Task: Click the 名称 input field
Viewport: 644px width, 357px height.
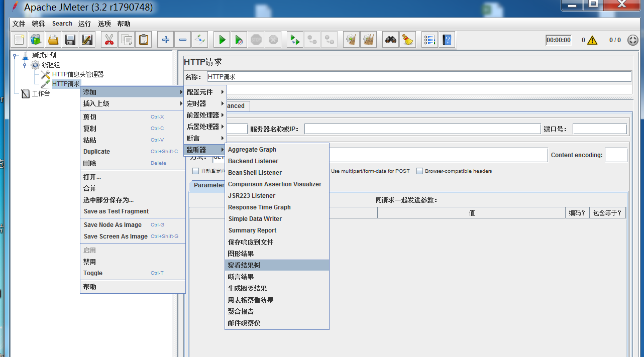Action: (x=419, y=77)
